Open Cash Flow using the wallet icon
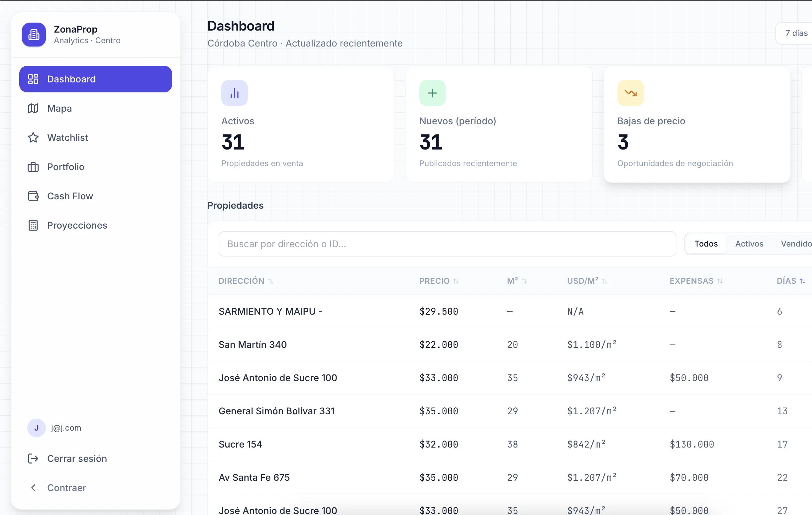812x515 pixels. tap(33, 196)
